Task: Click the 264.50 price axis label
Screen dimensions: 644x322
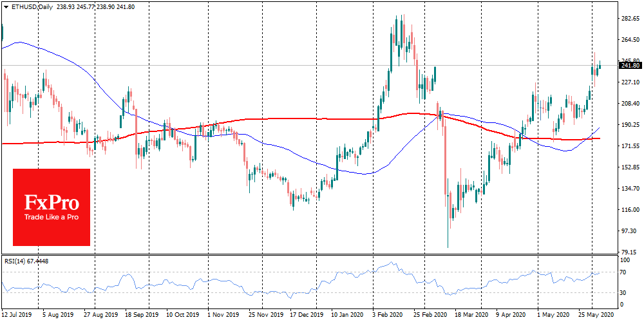Action: (x=630, y=40)
